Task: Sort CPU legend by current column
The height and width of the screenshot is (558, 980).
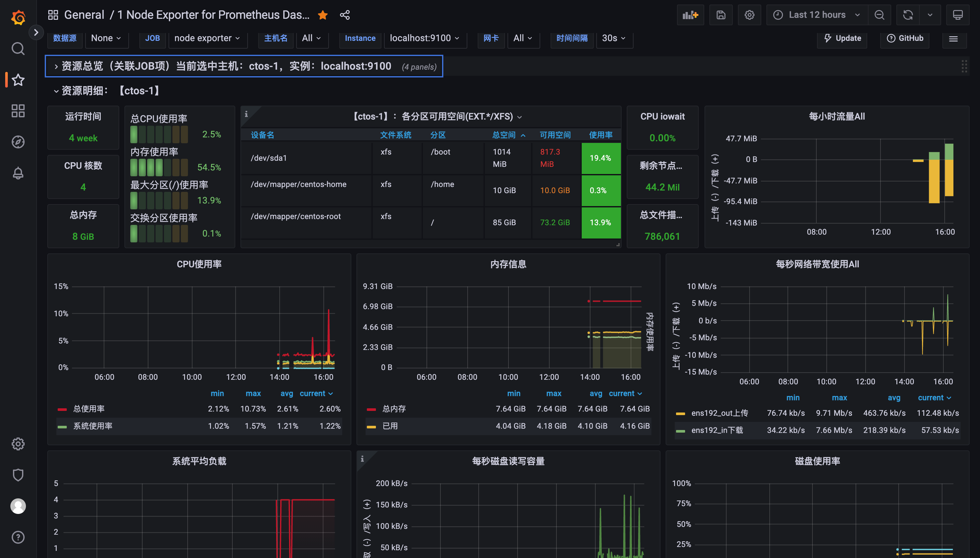Action: 316,394
